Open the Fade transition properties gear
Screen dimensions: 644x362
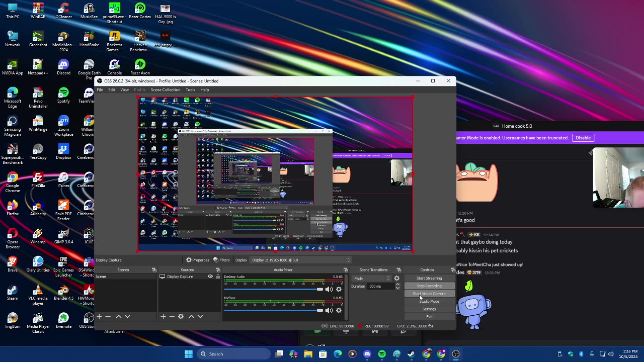pyautogui.click(x=396, y=278)
